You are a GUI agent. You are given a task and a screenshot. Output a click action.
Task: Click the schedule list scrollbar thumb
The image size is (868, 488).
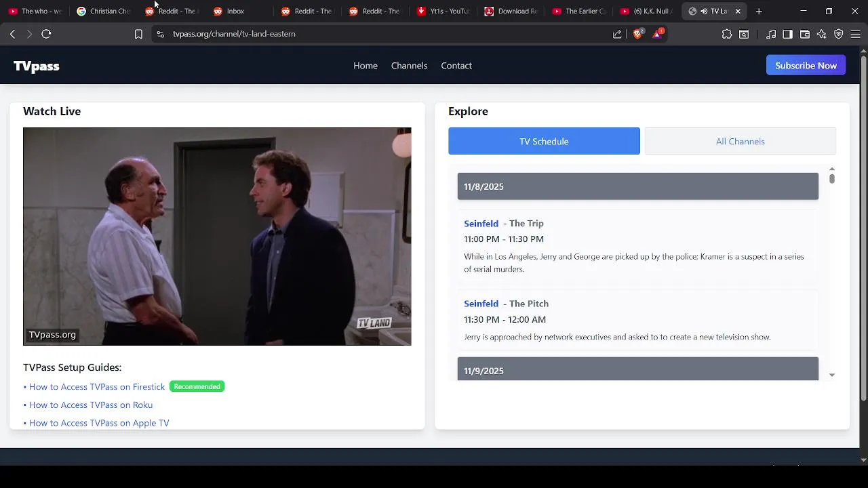point(831,178)
